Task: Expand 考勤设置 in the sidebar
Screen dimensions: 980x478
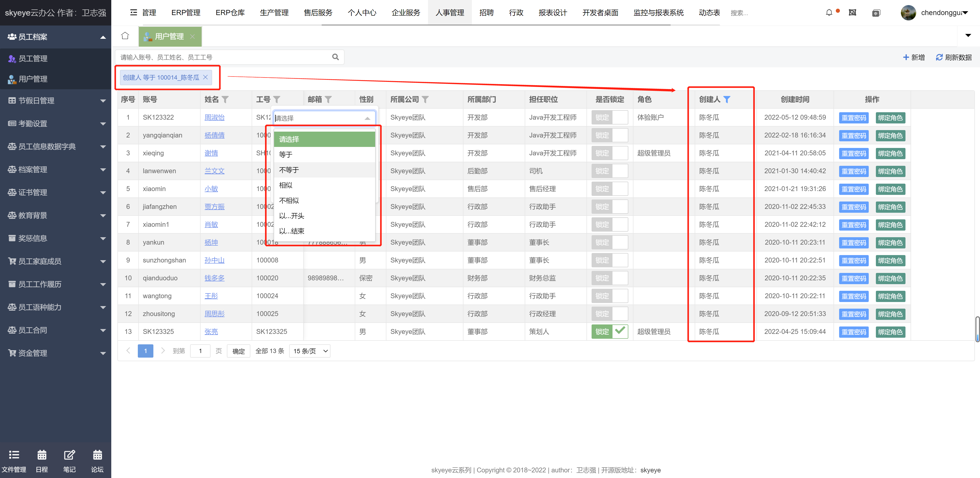Action: [x=56, y=124]
